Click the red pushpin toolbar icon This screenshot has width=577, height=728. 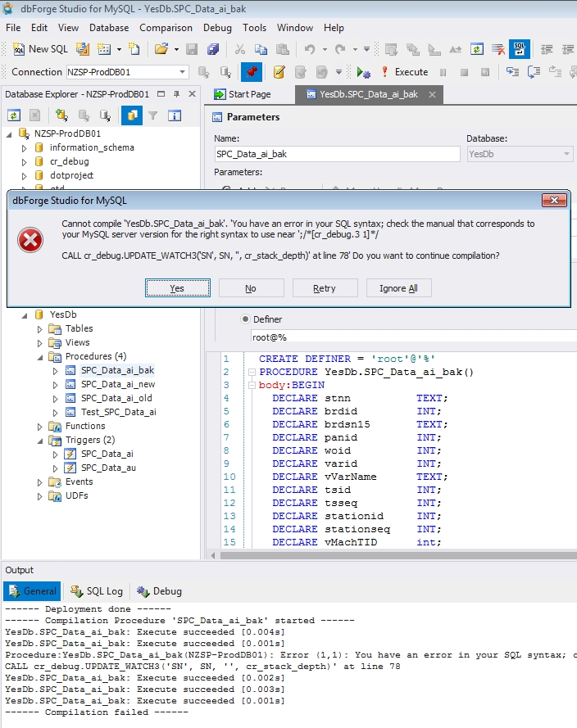[x=252, y=72]
